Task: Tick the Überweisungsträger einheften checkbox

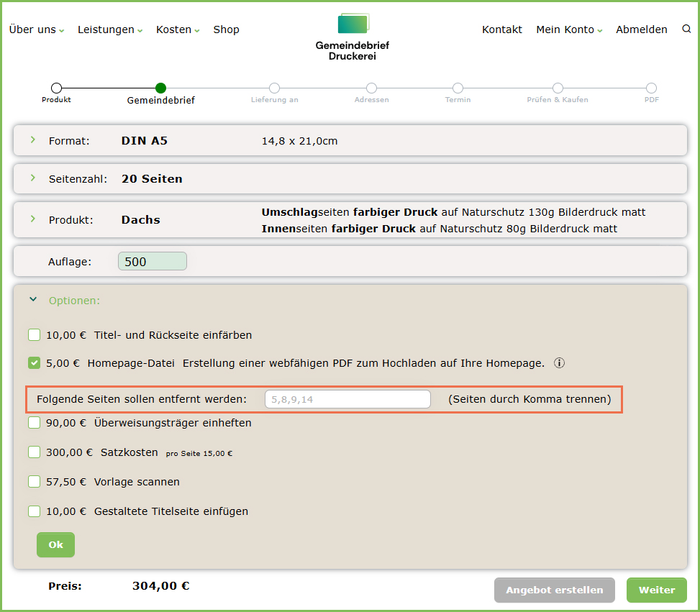Action: (x=35, y=423)
